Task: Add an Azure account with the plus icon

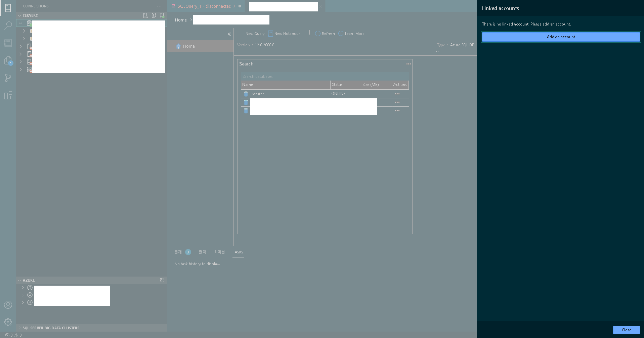Action: [x=154, y=280]
